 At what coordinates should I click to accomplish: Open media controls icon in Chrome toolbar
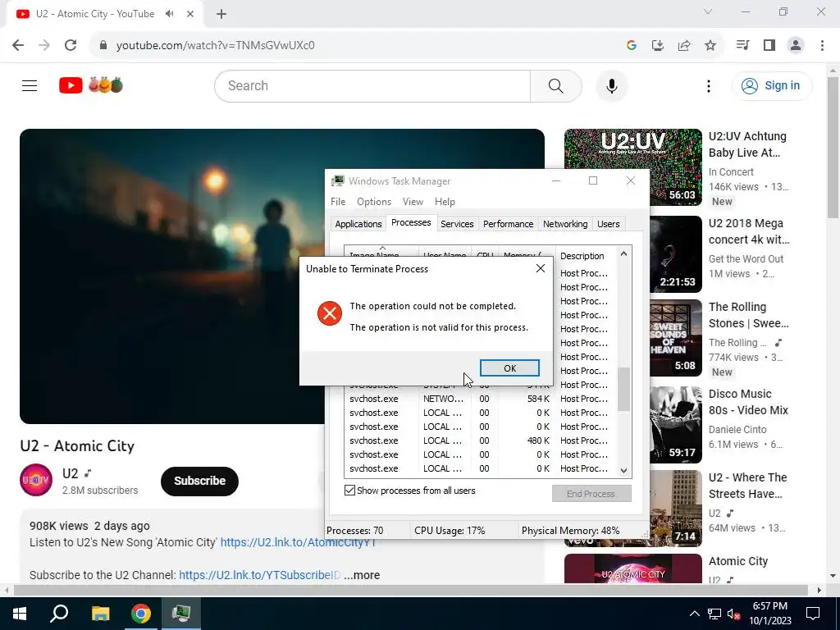tap(742, 45)
